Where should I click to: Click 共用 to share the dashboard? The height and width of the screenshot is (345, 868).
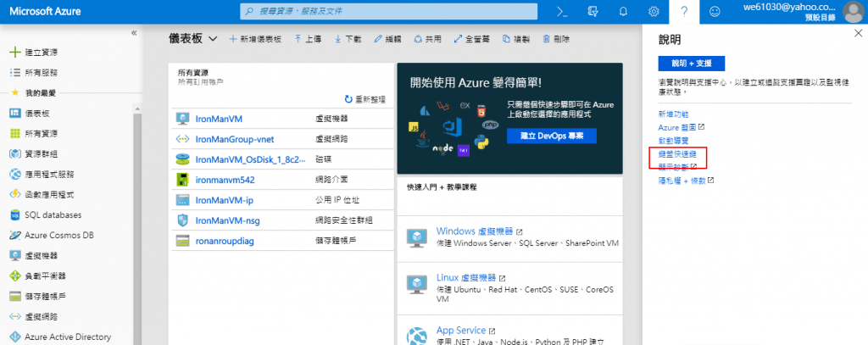point(427,39)
